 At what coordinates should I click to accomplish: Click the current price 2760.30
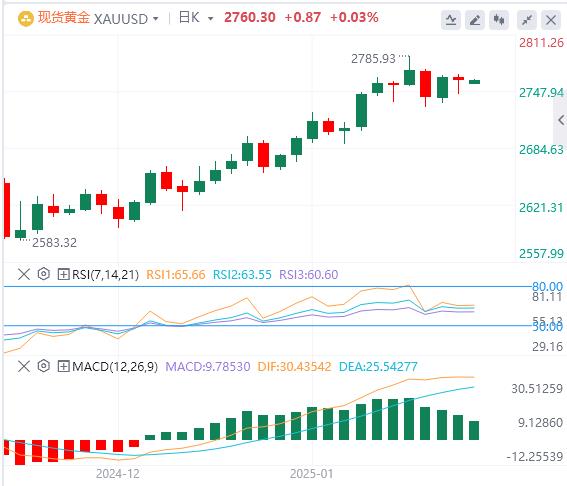[250, 17]
